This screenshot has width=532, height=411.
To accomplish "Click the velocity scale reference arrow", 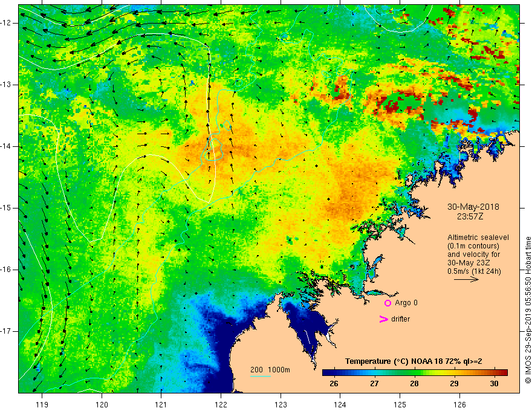I will click(x=466, y=279).
